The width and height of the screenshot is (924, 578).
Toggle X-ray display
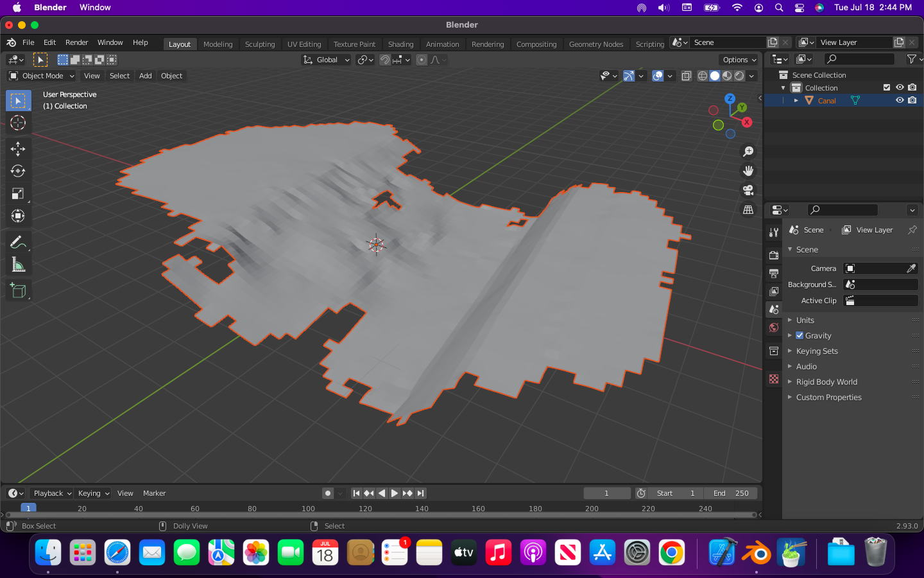(687, 76)
